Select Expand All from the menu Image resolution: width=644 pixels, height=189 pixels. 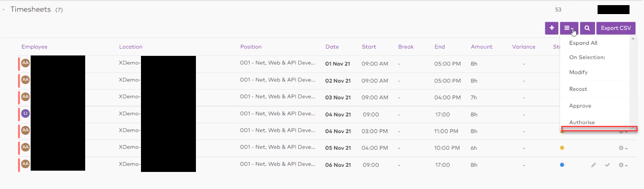click(583, 43)
